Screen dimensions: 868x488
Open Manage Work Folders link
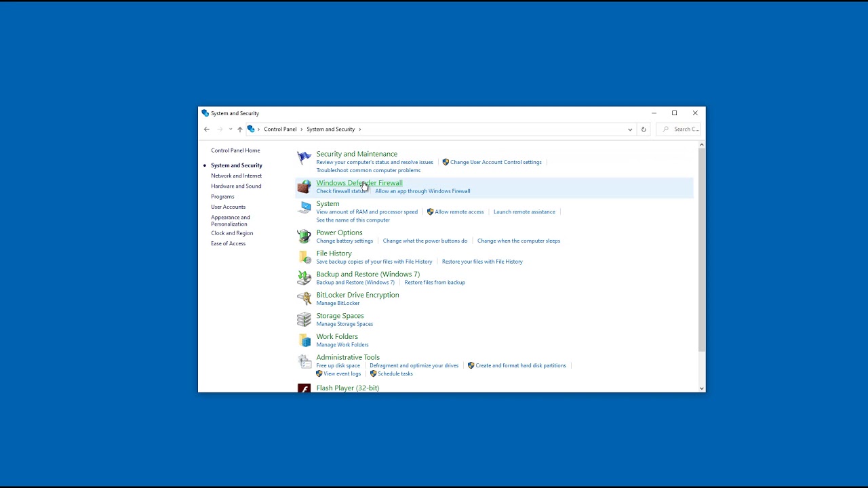click(342, 344)
